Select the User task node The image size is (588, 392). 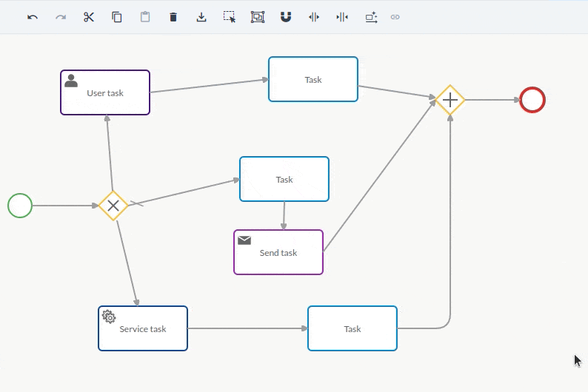(x=105, y=92)
